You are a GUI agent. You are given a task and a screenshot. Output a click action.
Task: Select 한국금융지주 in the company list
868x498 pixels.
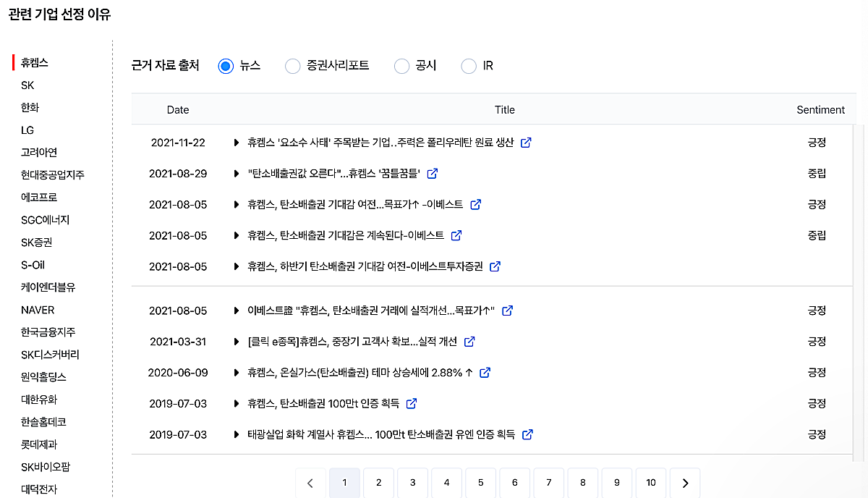(48, 332)
